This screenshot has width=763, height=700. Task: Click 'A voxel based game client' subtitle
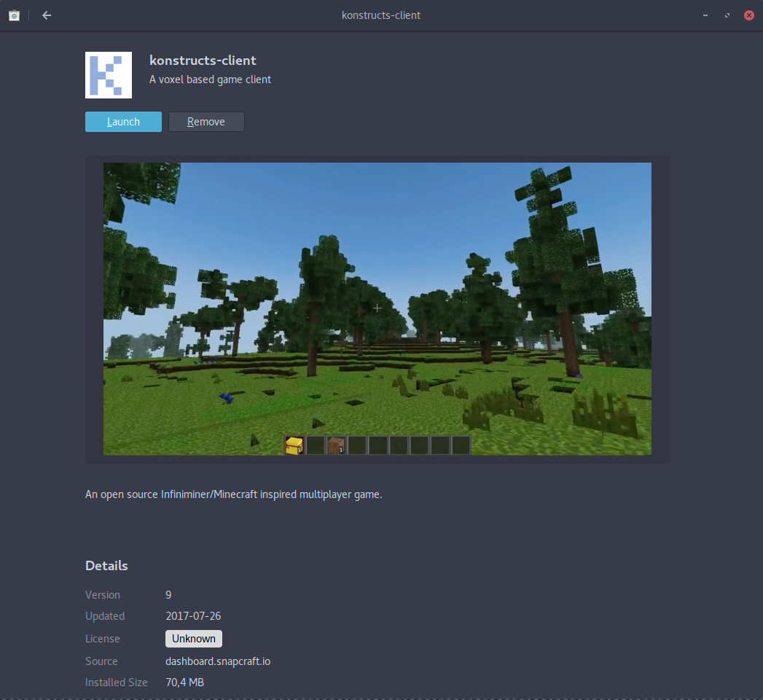[x=210, y=79]
